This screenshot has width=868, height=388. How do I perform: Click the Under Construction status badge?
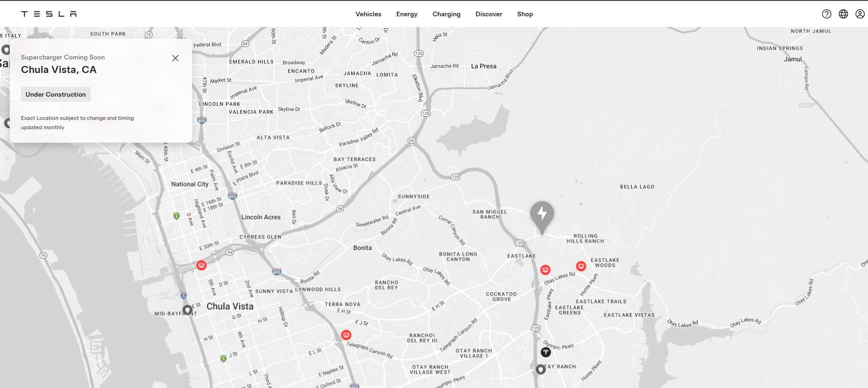tap(56, 94)
